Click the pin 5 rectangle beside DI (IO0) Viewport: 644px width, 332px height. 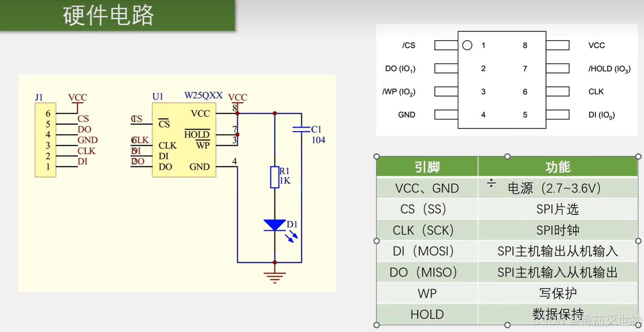(558, 115)
